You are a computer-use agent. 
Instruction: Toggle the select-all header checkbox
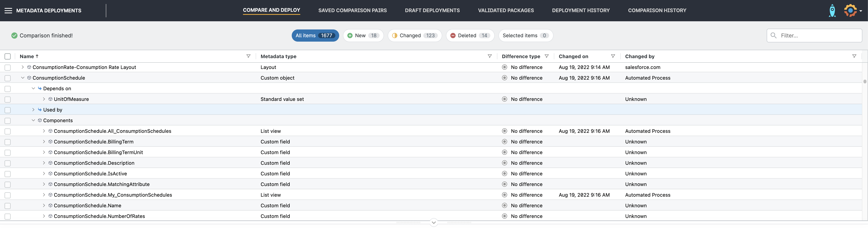tap(8, 56)
